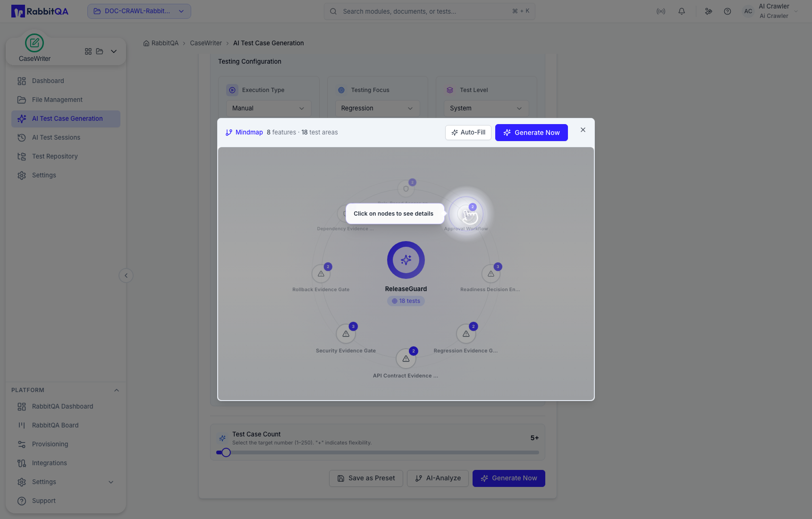Close the Mindmap dialog
Viewport: 812px width, 519px height.
pos(583,130)
